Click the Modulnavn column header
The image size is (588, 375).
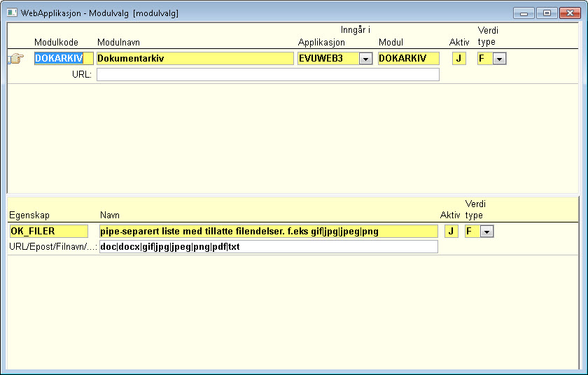click(x=118, y=43)
